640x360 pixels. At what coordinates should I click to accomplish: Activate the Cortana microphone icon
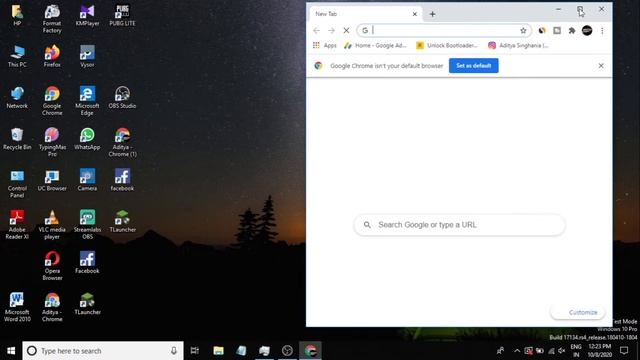pos(173,351)
